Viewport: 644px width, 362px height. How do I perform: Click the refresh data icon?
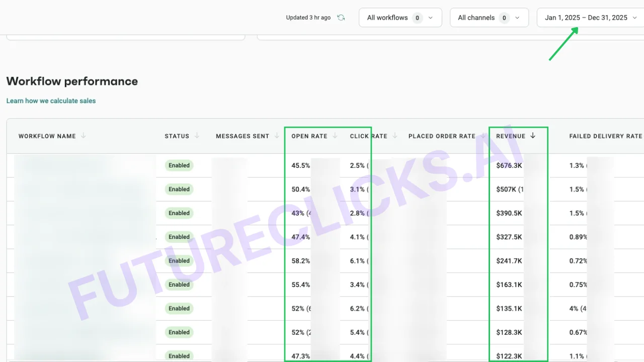point(341,18)
